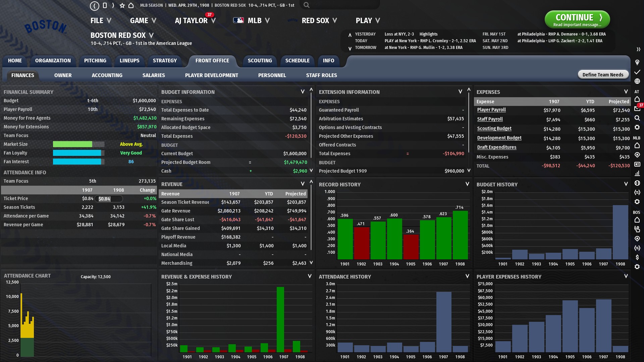The height and width of the screenshot is (362, 644).
Task: Open the Player Expenses History dropdown
Action: click(626, 276)
